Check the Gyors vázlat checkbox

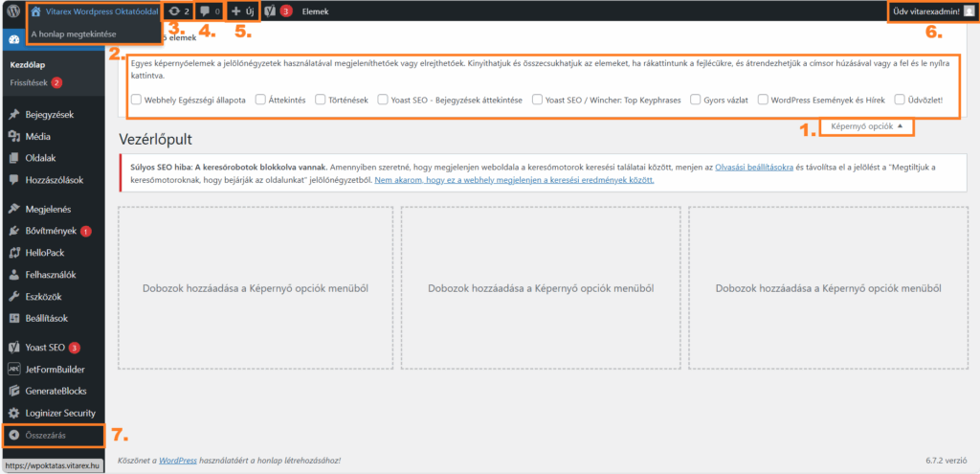pyautogui.click(x=694, y=99)
